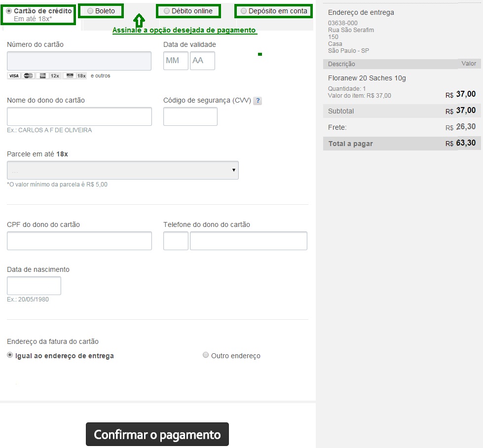
Task: Open the Parcele em até 18x dropdown
Action: 122,170
